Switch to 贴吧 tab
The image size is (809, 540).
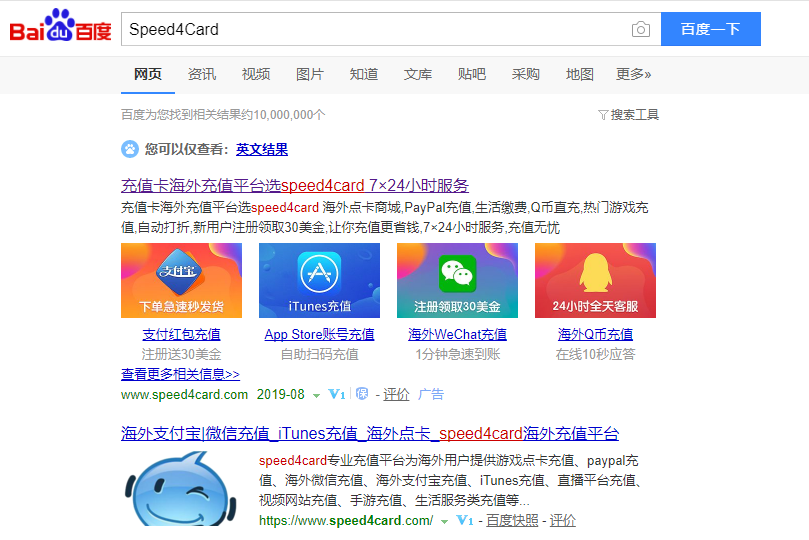point(472,74)
